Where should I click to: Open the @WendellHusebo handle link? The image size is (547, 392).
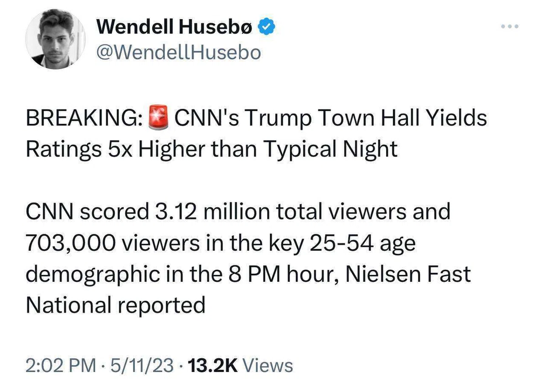click(x=178, y=53)
